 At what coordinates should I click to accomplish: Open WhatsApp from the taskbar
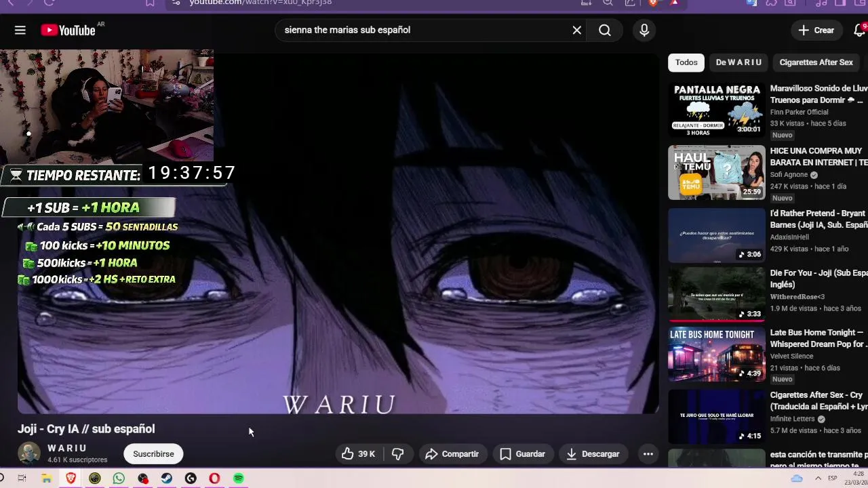click(x=119, y=479)
